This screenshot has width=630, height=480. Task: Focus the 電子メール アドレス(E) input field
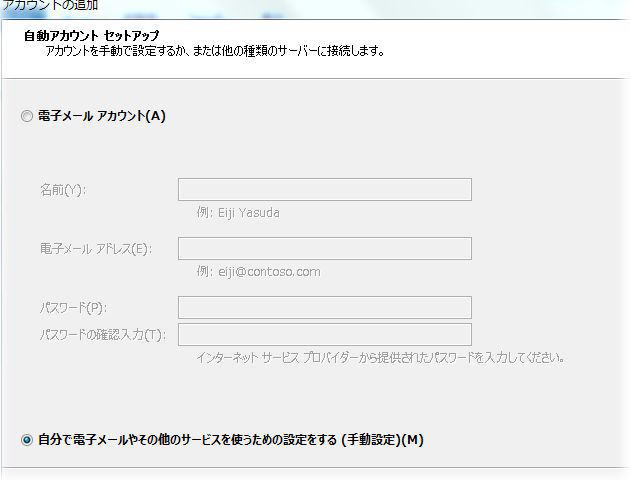point(324,248)
